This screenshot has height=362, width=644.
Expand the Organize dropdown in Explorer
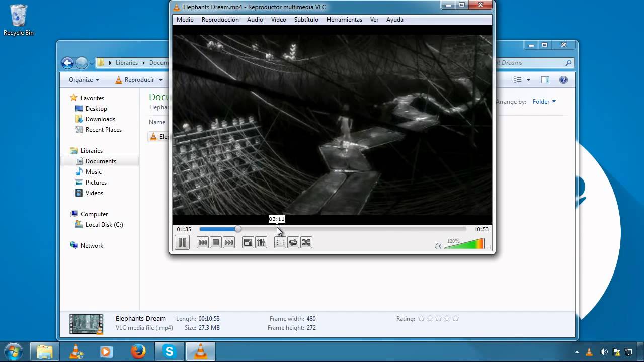coord(84,80)
